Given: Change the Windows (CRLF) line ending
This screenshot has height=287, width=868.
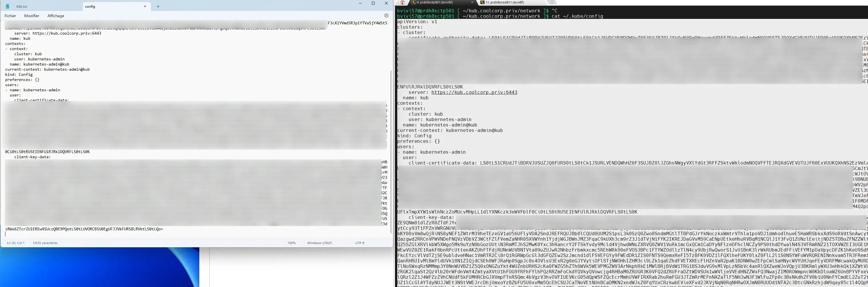Looking at the screenshot, I should 319,243.
